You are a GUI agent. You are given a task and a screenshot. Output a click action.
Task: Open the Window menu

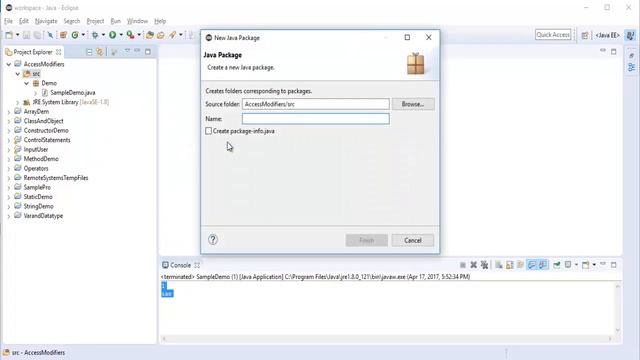pos(137,21)
